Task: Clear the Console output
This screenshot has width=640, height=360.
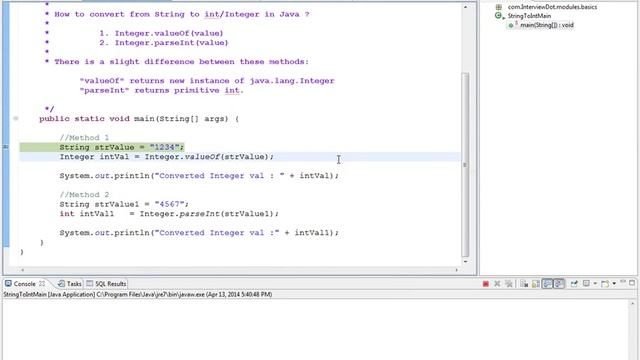Action: [524, 284]
